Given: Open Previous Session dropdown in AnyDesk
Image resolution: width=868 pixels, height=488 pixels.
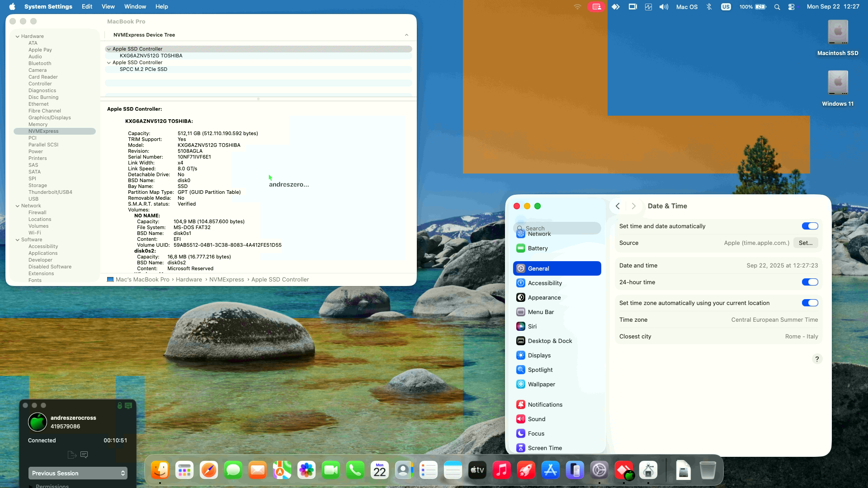Looking at the screenshot, I should 78,473.
